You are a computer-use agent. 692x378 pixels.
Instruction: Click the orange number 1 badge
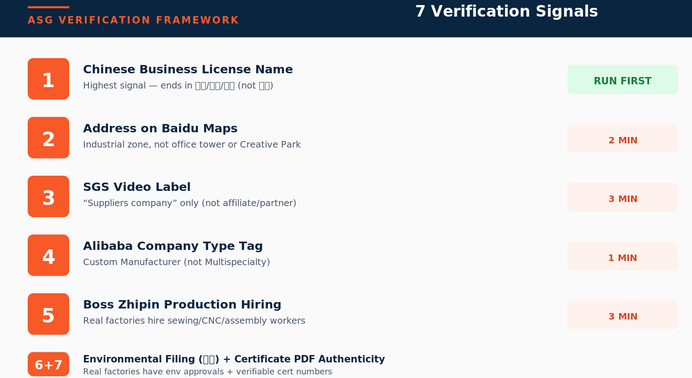coord(49,79)
